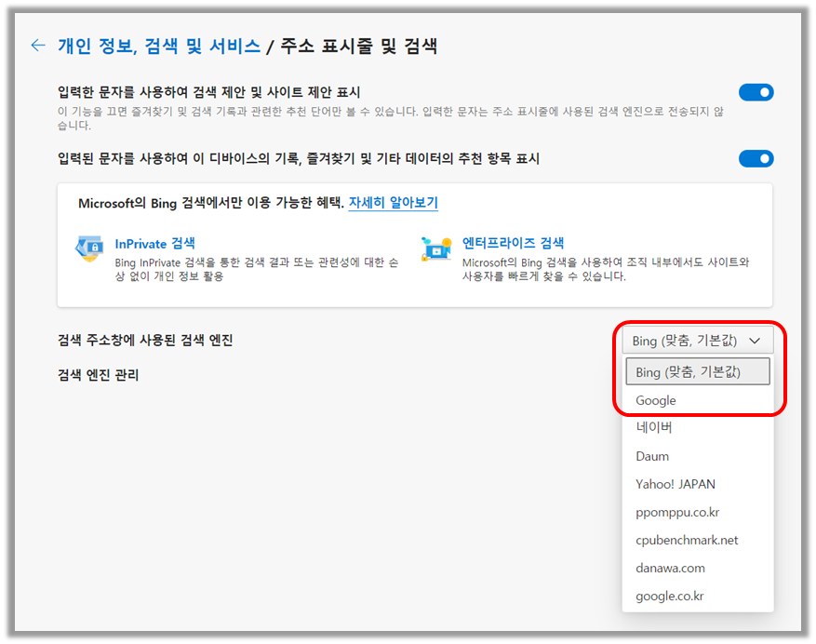Choose Daum as the search engine

tap(697, 456)
